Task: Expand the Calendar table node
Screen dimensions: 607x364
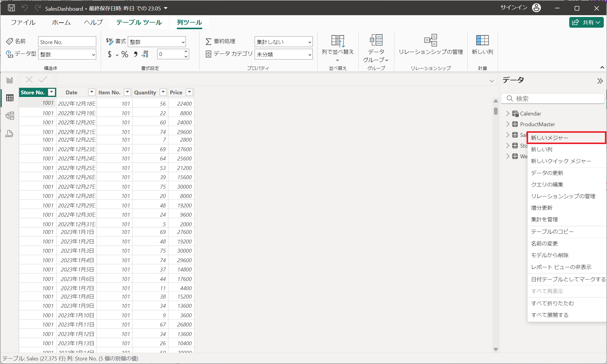Action: coord(508,113)
